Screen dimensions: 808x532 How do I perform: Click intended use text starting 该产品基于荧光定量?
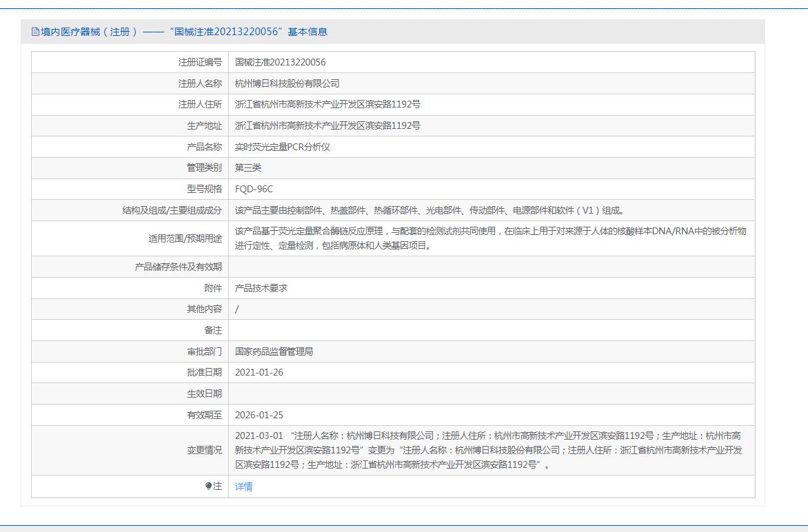[x=491, y=238]
